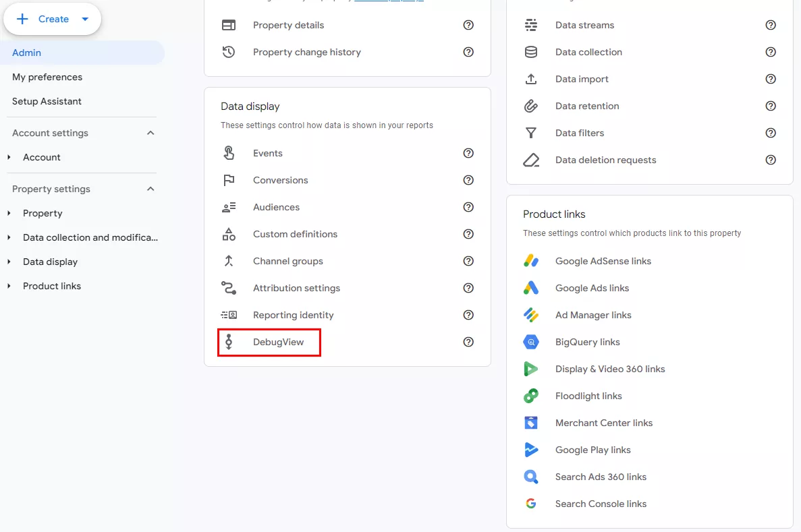Open the Create button dropdown arrow
The width and height of the screenshot is (801, 532).
click(x=85, y=20)
